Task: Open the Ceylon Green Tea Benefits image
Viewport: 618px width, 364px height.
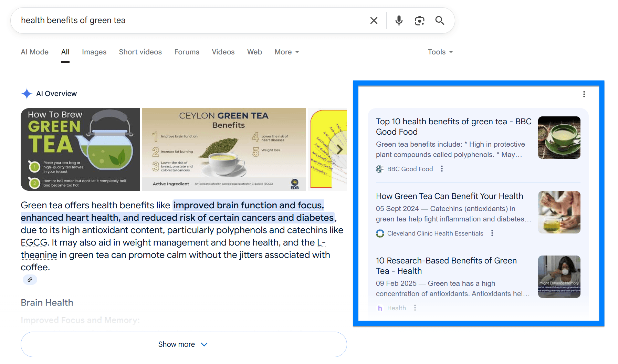Action: coord(224,149)
